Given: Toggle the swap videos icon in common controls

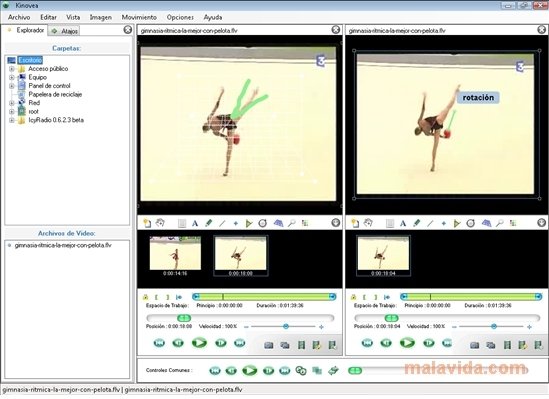Looking at the screenshot, I should (x=333, y=370).
